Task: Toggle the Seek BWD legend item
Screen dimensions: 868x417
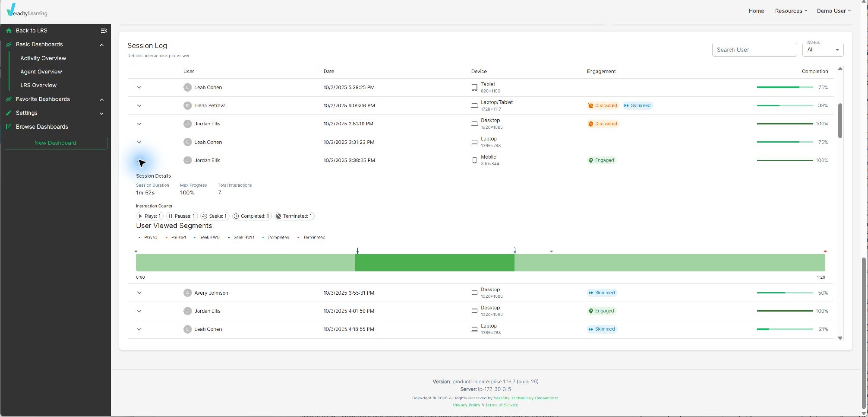Action: (241, 237)
